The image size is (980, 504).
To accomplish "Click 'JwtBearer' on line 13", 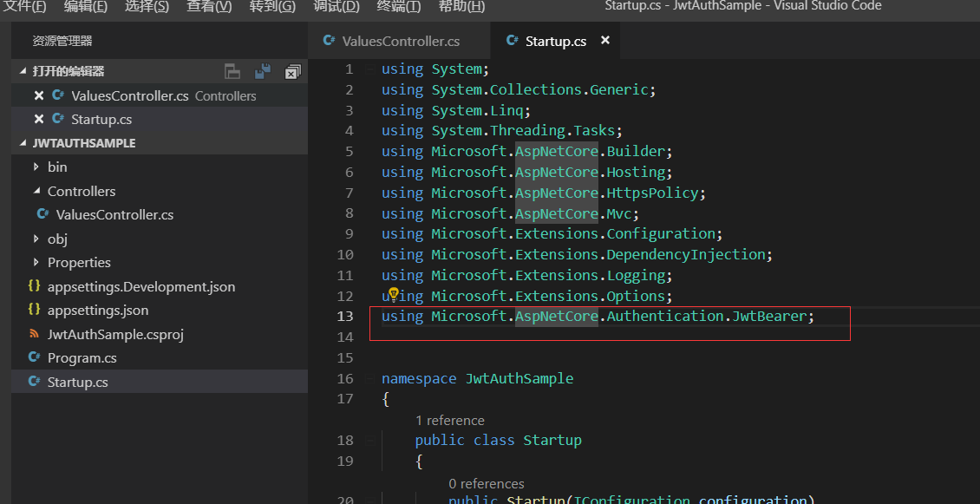I will [768, 317].
